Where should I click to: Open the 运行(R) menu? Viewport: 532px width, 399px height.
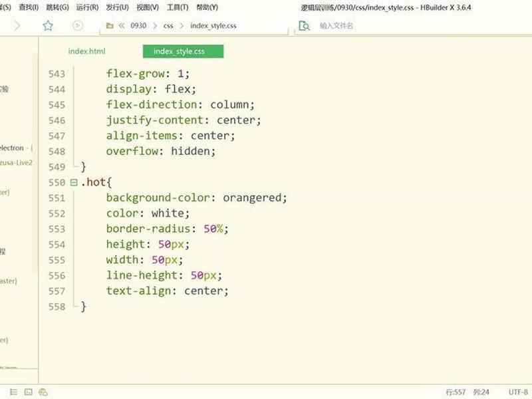point(87,7)
